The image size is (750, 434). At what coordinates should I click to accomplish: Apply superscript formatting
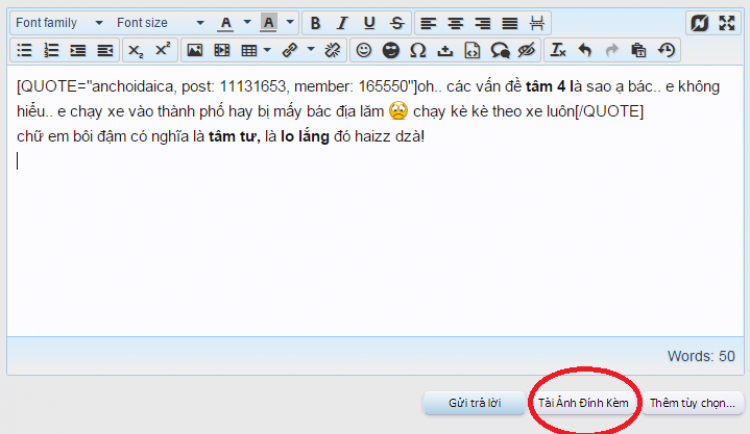point(163,50)
